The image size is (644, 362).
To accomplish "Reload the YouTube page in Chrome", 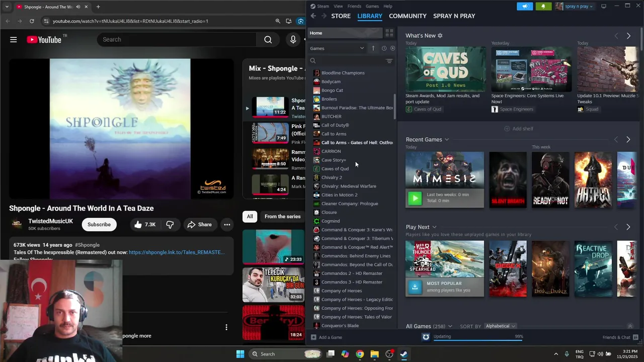I will click(x=32, y=21).
